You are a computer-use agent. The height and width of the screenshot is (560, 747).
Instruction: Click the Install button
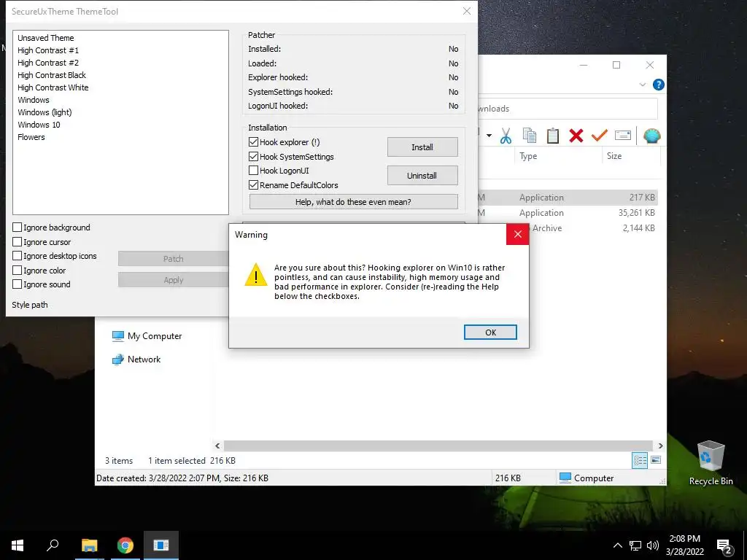point(422,147)
